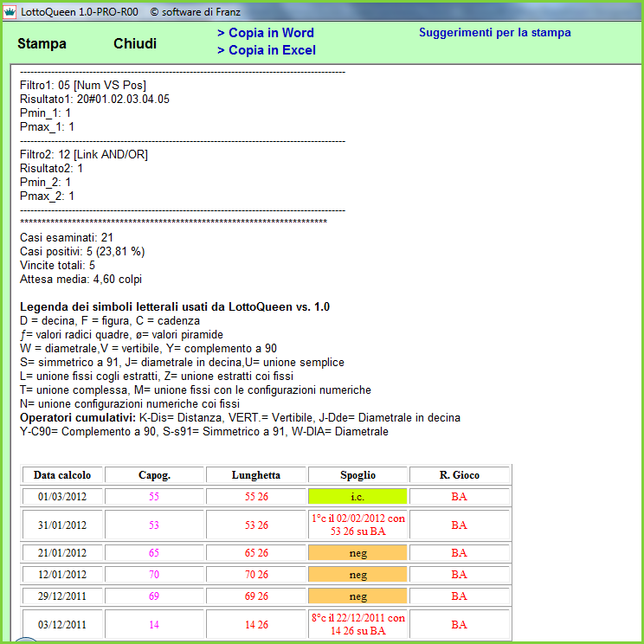Click the Filtro1: 05 [Num VS Pos] line
The height and width of the screenshot is (644, 644).
(x=83, y=85)
